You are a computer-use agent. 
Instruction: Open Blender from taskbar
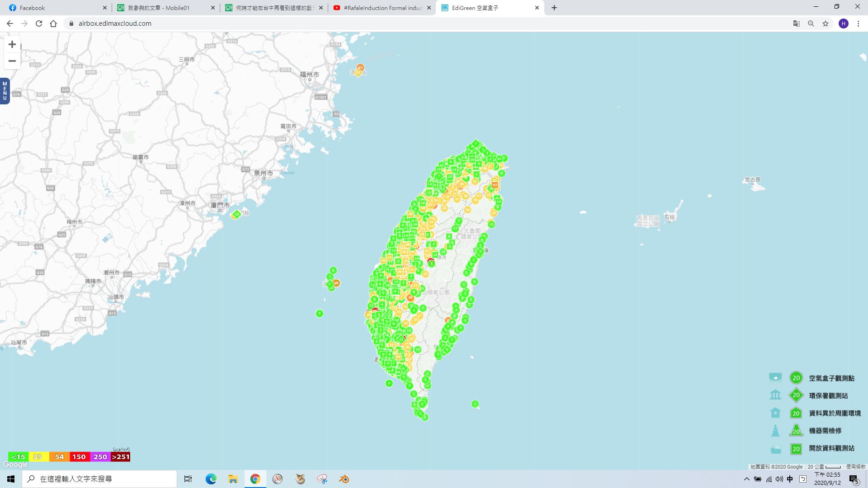click(x=344, y=479)
